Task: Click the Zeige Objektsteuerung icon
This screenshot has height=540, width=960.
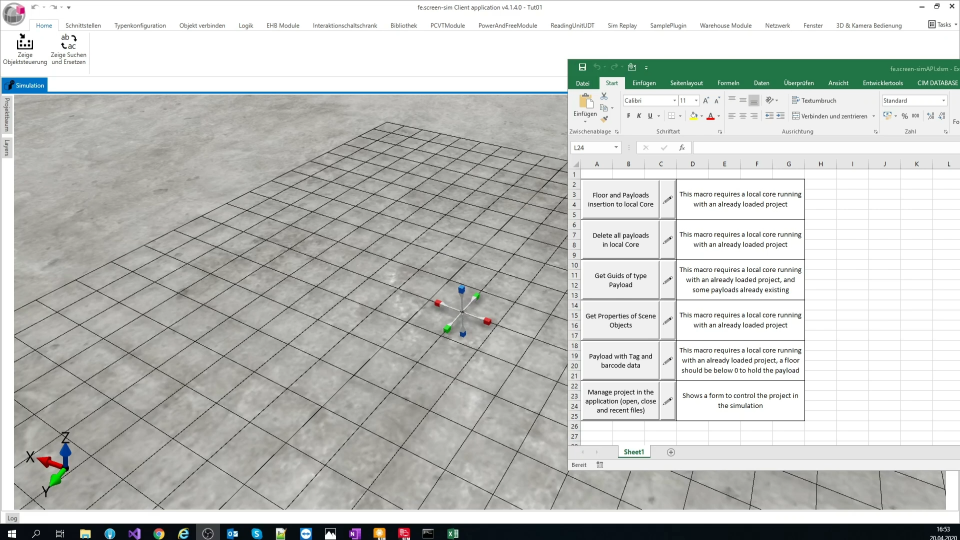Action: [24, 43]
